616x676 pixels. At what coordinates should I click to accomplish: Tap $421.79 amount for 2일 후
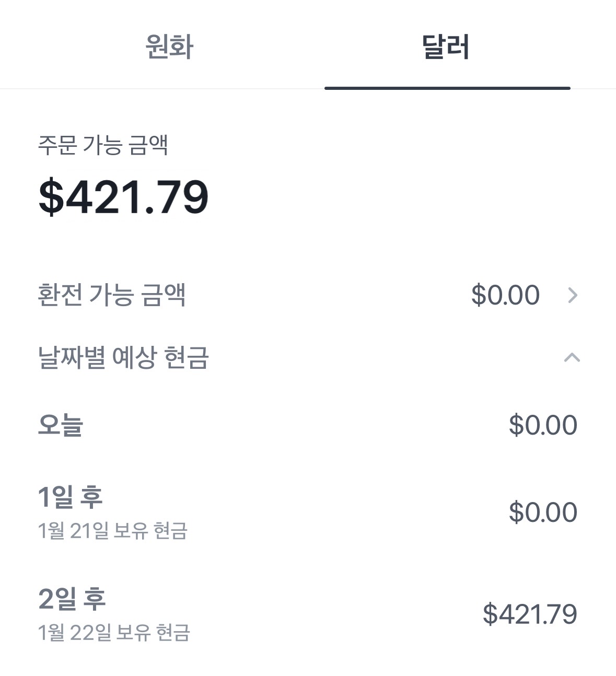tap(530, 614)
